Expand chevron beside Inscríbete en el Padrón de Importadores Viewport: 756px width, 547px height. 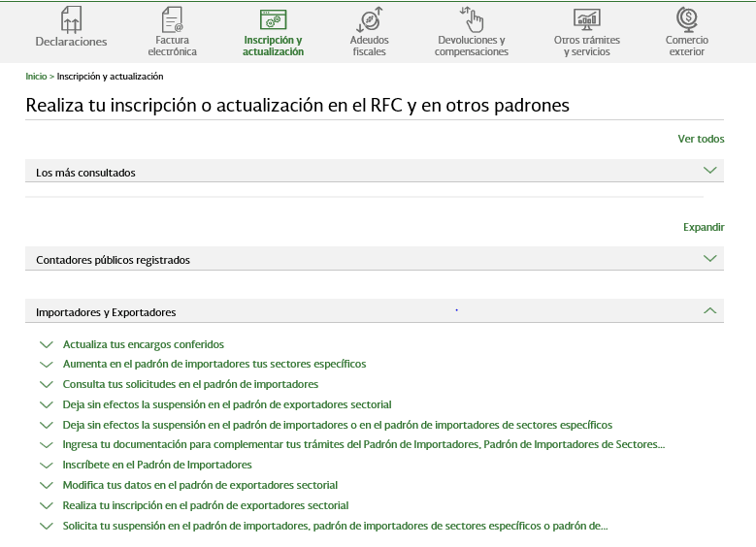click(x=47, y=466)
